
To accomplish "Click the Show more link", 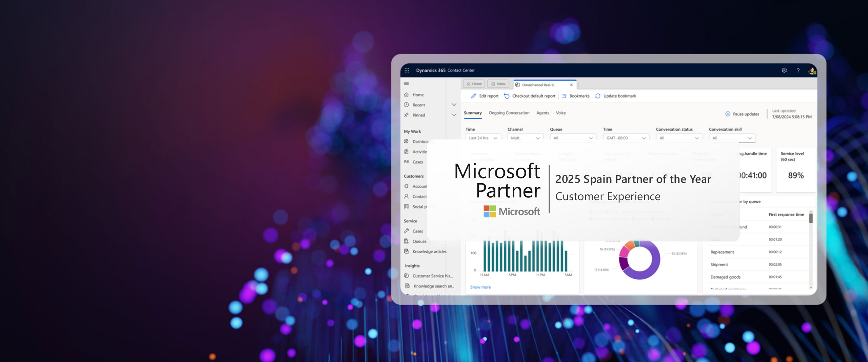I will [480, 287].
